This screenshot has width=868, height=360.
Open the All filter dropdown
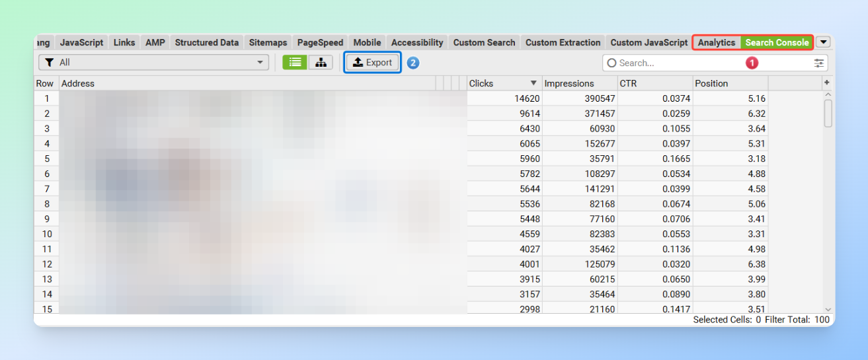pos(153,62)
